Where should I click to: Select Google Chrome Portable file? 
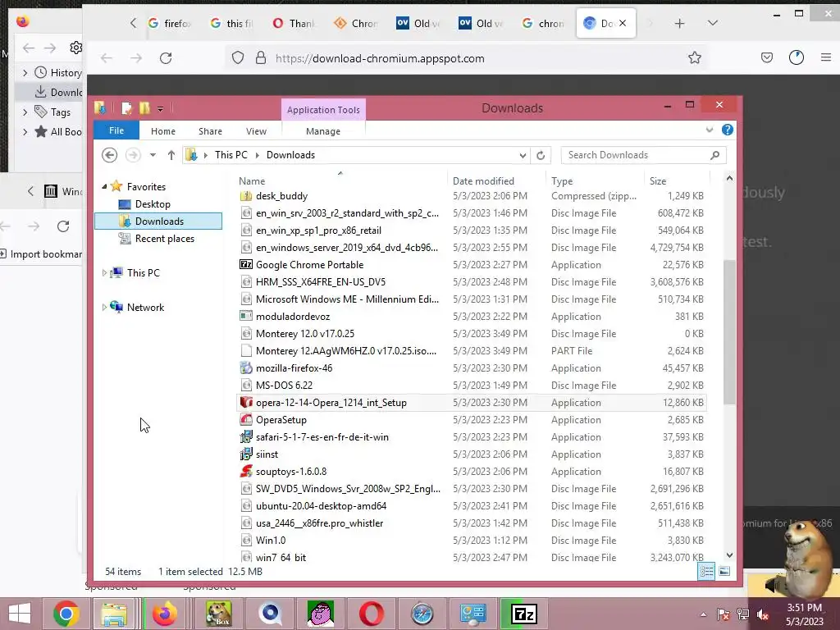tap(471, 265)
